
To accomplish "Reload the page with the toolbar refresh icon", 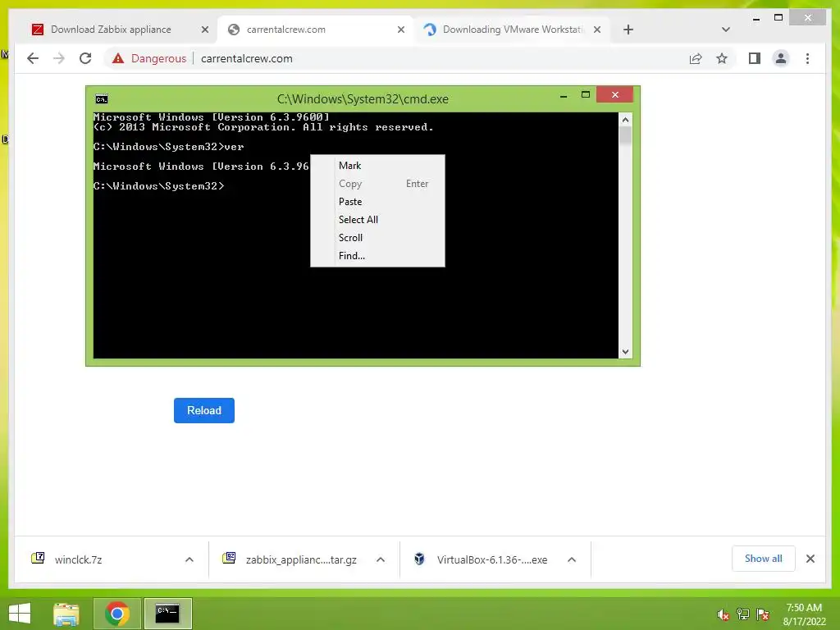I will tap(85, 58).
